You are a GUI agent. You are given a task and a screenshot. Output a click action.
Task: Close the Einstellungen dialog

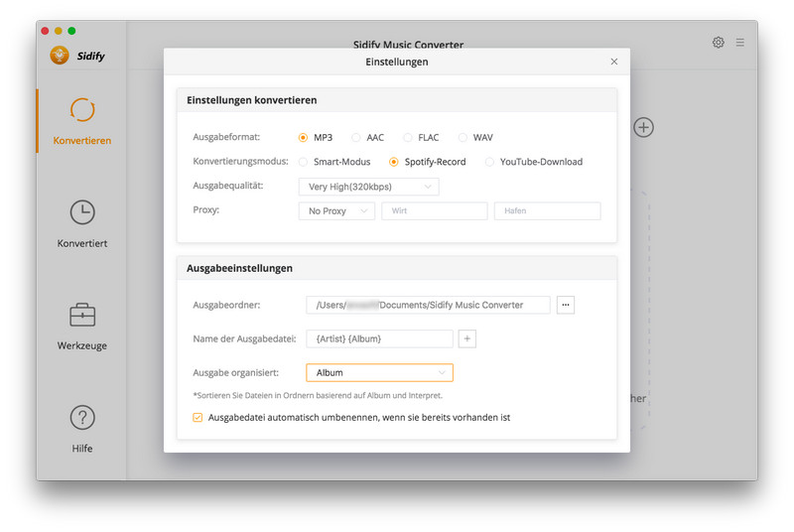tap(613, 62)
